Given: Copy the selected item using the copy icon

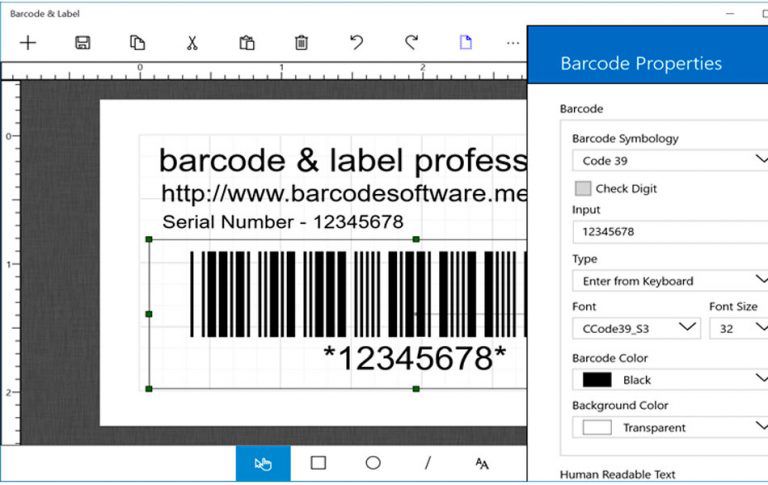Looking at the screenshot, I should [137, 42].
